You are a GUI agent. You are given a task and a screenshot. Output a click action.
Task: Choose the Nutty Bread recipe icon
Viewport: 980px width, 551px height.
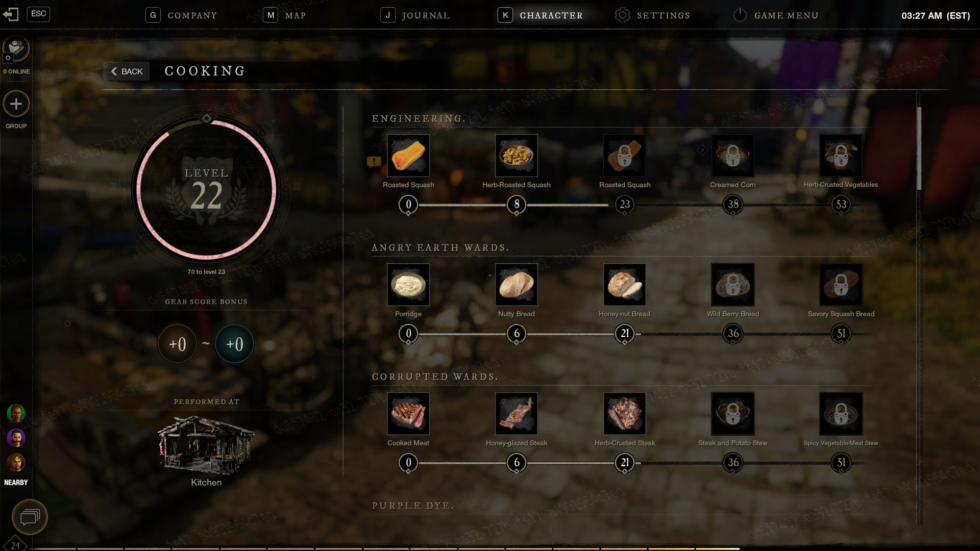point(516,285)
